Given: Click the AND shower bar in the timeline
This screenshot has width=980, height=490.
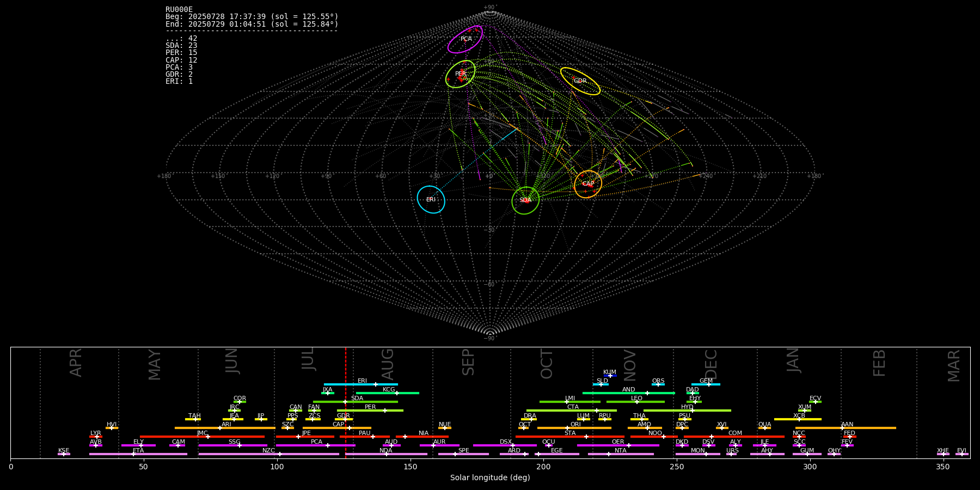Looking at the screenshot, I should click(629, 393).
